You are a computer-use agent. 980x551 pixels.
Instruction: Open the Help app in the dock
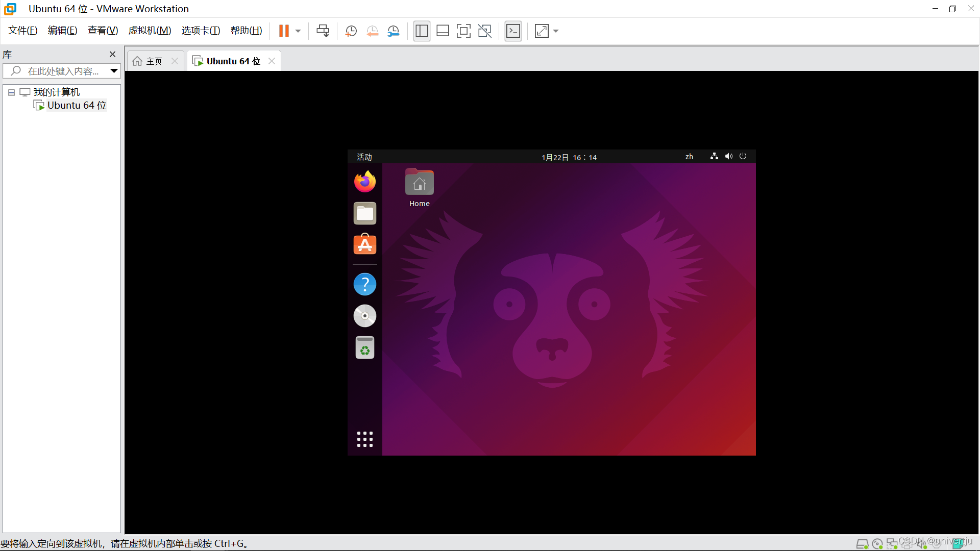point(365,284)
